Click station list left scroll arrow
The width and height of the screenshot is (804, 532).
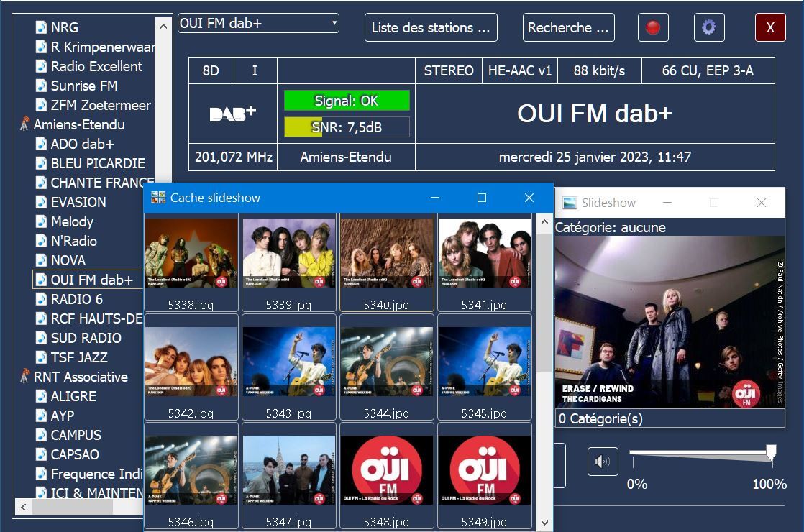[x=24, y=507]
